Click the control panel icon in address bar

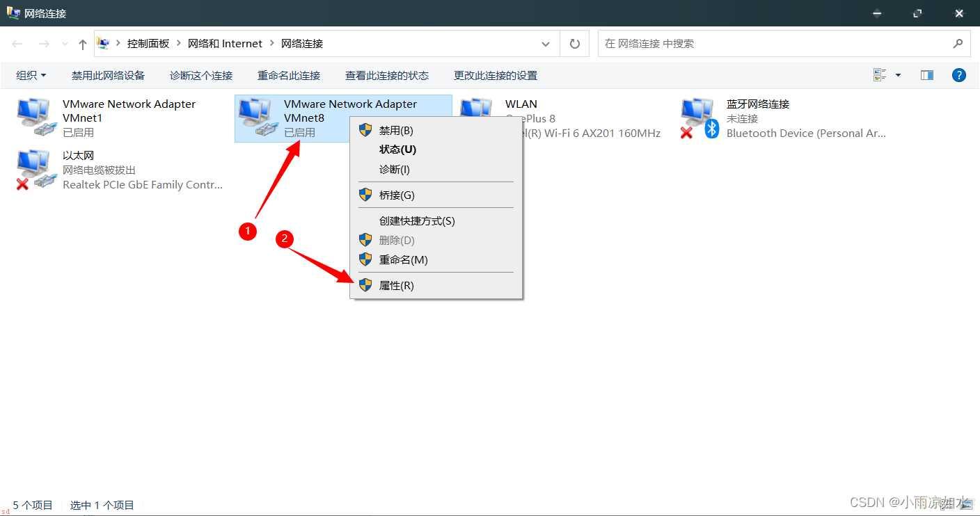[x=104, y=43]
